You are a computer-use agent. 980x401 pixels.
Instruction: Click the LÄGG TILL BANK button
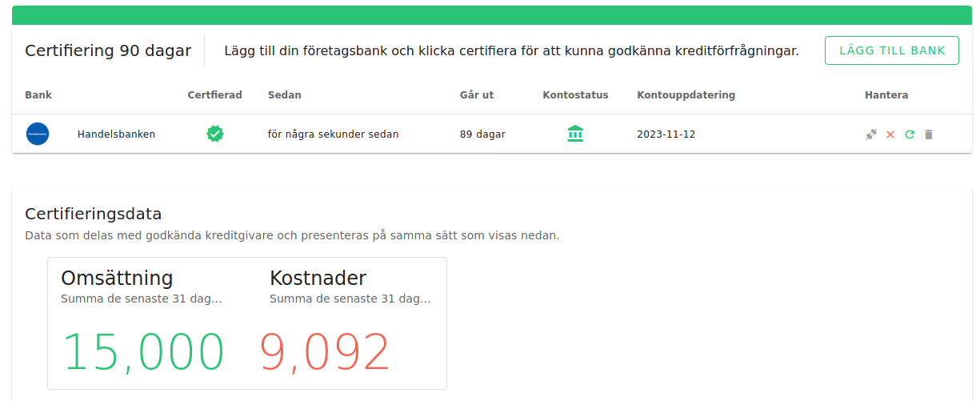(892, 50)
